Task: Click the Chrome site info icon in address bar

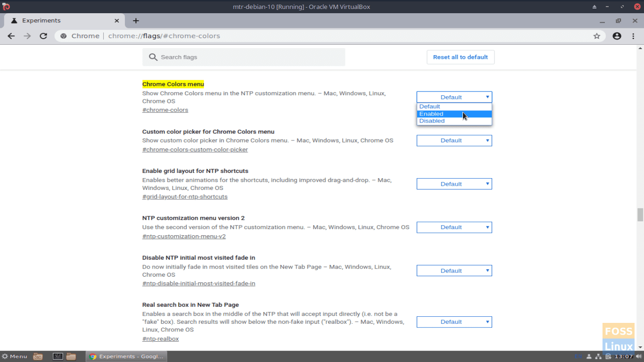Action: [63, 36]
